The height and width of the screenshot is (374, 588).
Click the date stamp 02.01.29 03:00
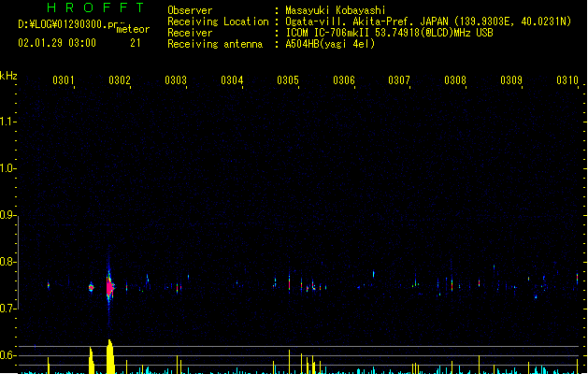click(57, 43)
